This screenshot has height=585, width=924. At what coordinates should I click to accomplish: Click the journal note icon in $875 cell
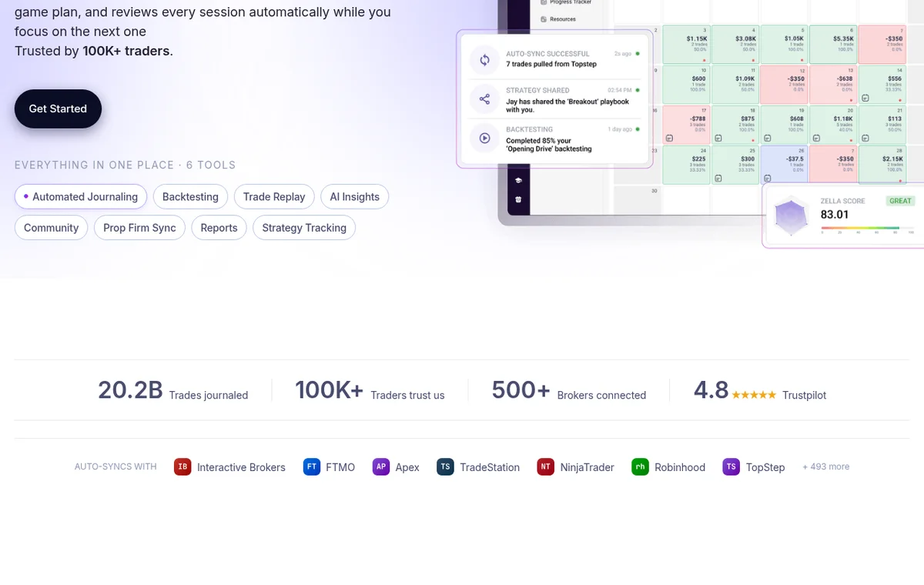point(718,138)
